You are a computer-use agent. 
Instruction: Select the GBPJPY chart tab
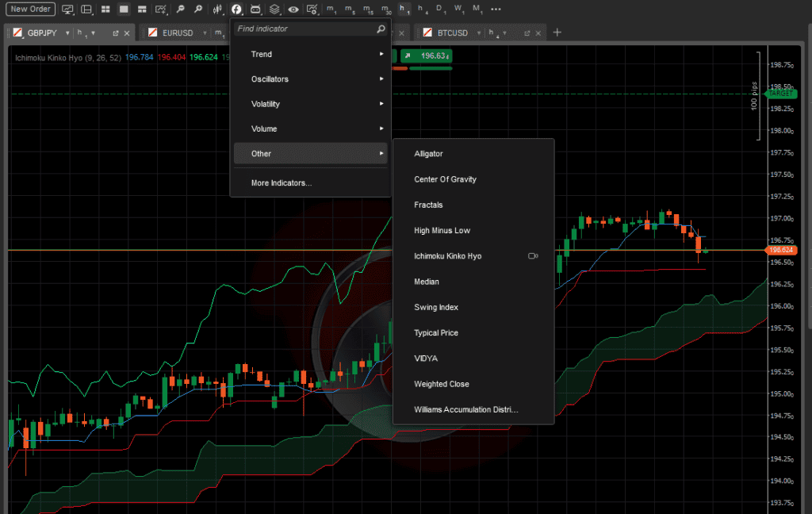(x=42, y=33)
